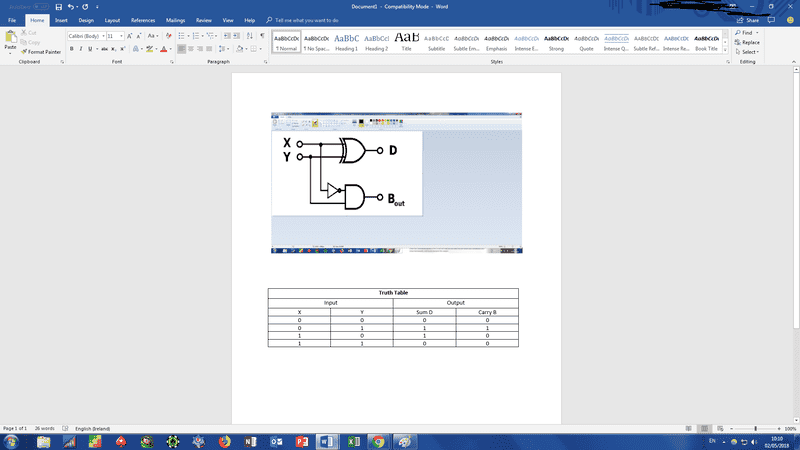Viewport: 800px width, 450px height.
Task: Open the References tab
Action: [143, 19]
